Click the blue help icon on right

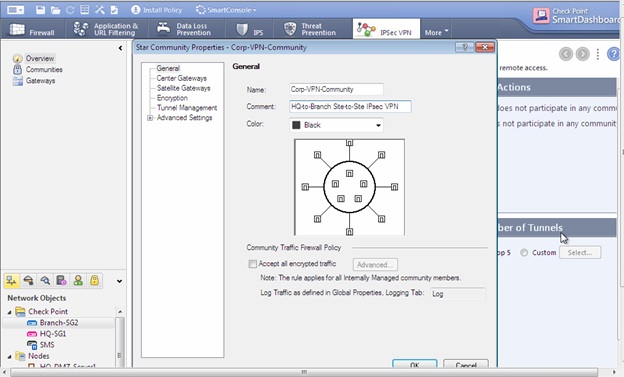tap(614, 54)
